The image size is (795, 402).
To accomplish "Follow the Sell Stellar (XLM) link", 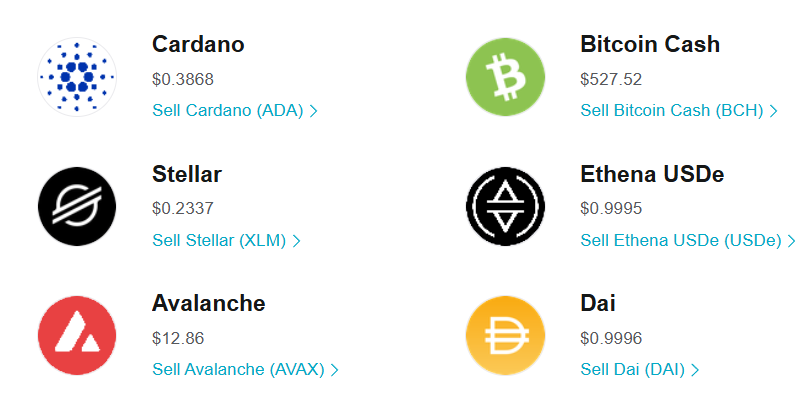I will click(x=219, y=241).
